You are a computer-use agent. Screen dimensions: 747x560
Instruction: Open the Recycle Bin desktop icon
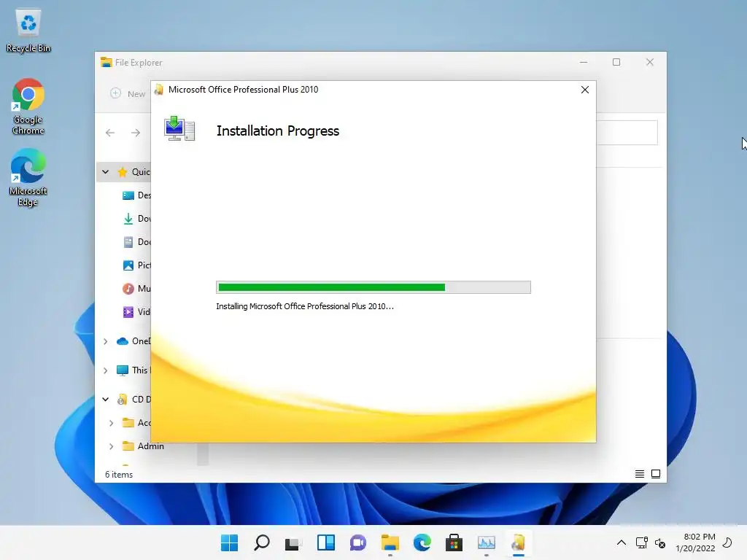click(28, 31)
